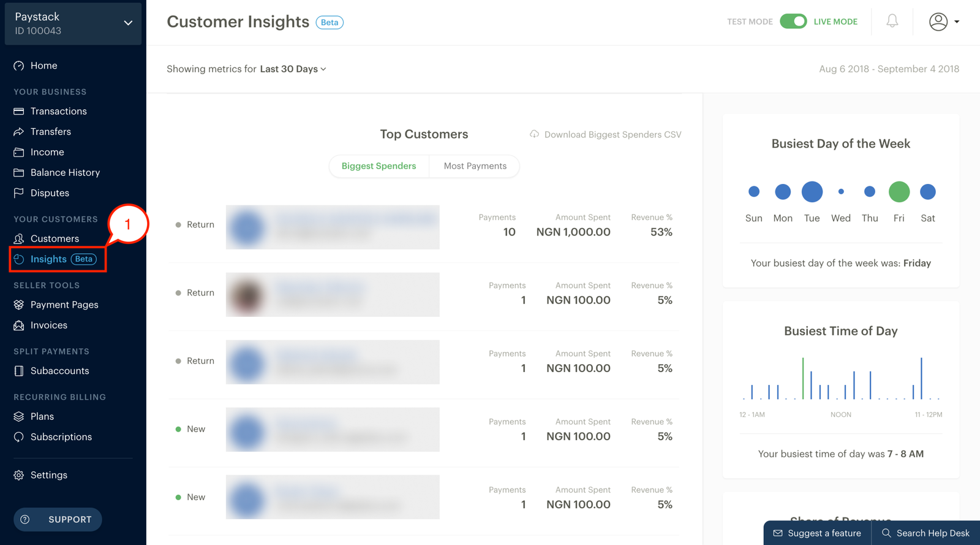Click the Payment Pages stack icon
Screen dimensions: 980x545
coord(19,305)
